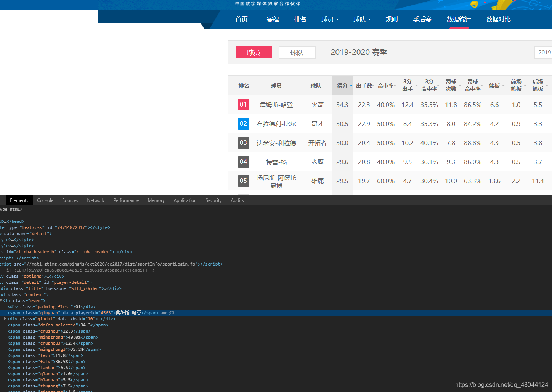Open player 扬尼斯-阿德托昆博 in the table
This screenshot has height=392, width=552.
pyautogui.click(x=276, y=181)
